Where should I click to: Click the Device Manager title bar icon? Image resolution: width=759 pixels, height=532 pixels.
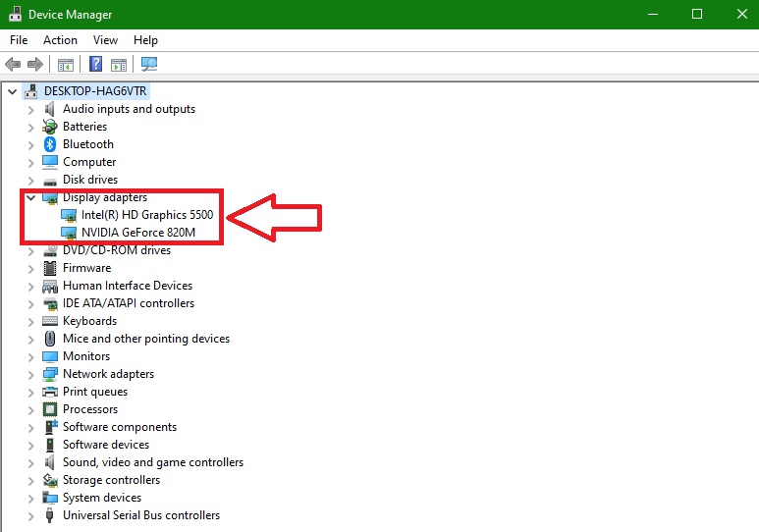click(x=16, y=14)
